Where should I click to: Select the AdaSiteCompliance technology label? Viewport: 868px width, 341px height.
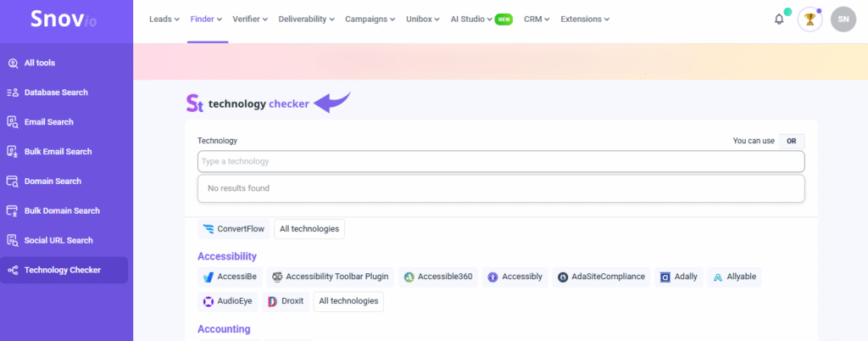609,277
